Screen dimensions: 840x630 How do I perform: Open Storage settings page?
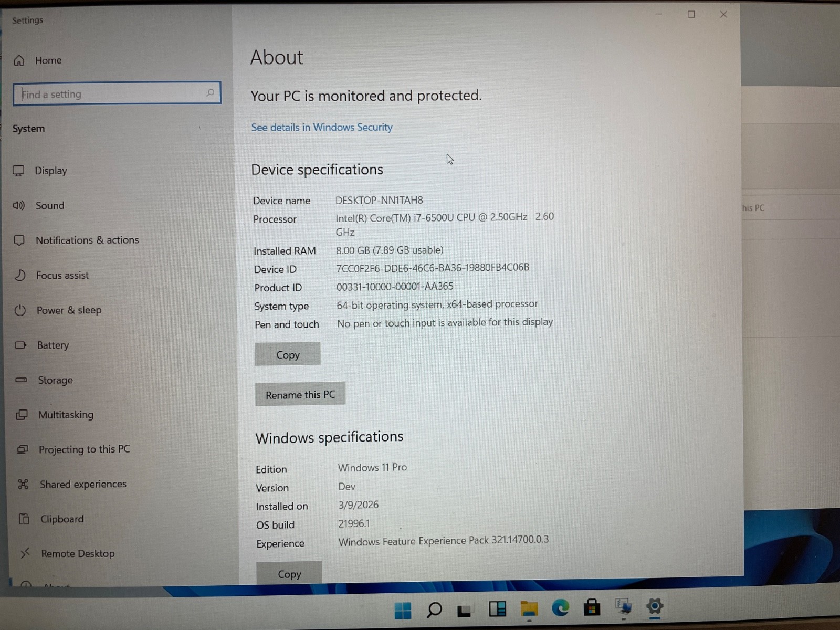(55, 380)
